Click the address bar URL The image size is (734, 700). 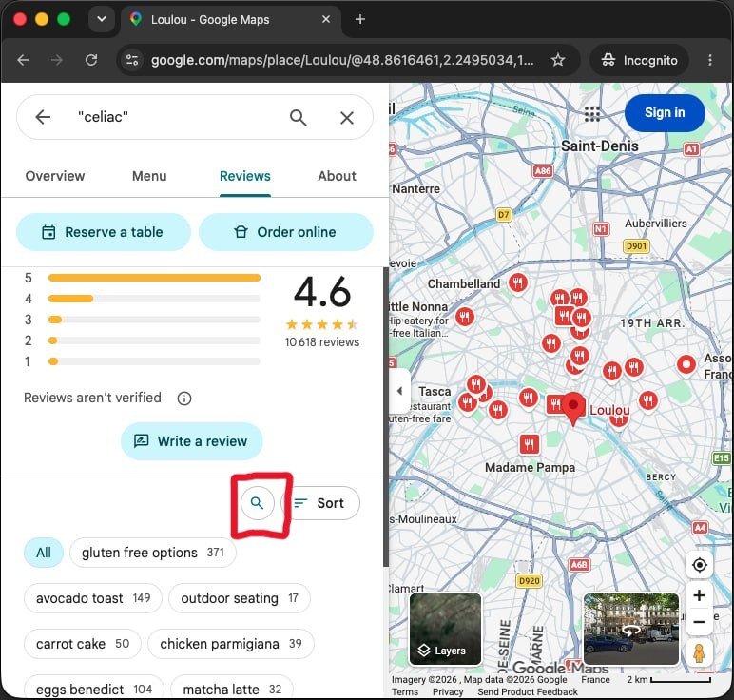pyautogui.click(x=342, y=60)
